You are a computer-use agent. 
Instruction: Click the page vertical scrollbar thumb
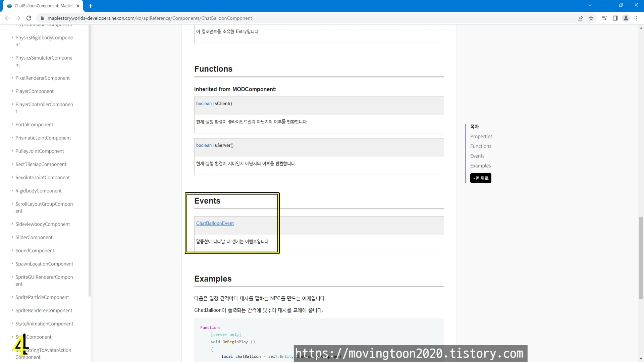[x=641, y=257]
